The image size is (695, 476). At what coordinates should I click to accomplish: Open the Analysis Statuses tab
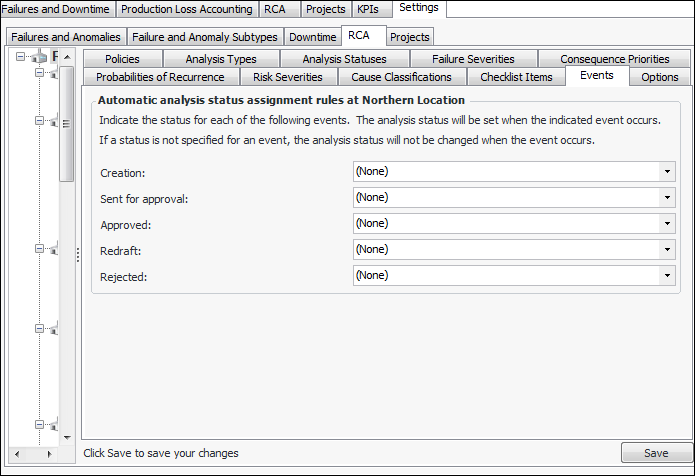click(x=344, y=59)
